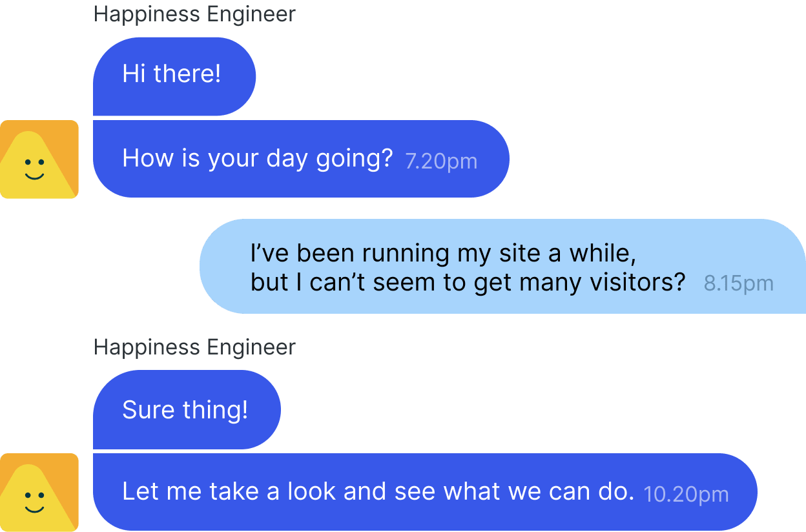Click the avatar beside "How is your day going?"
806x532 pixels.
(x=39, y=159)
